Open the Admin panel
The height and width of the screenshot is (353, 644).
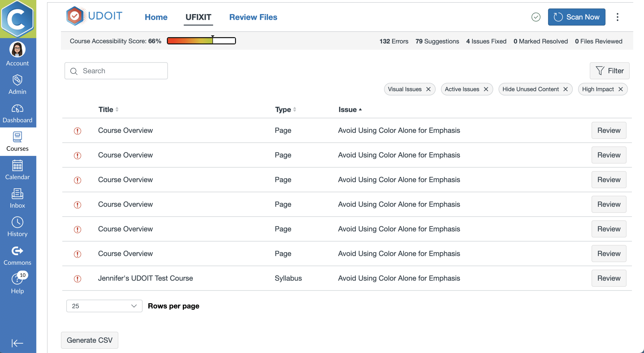point(17,85)
